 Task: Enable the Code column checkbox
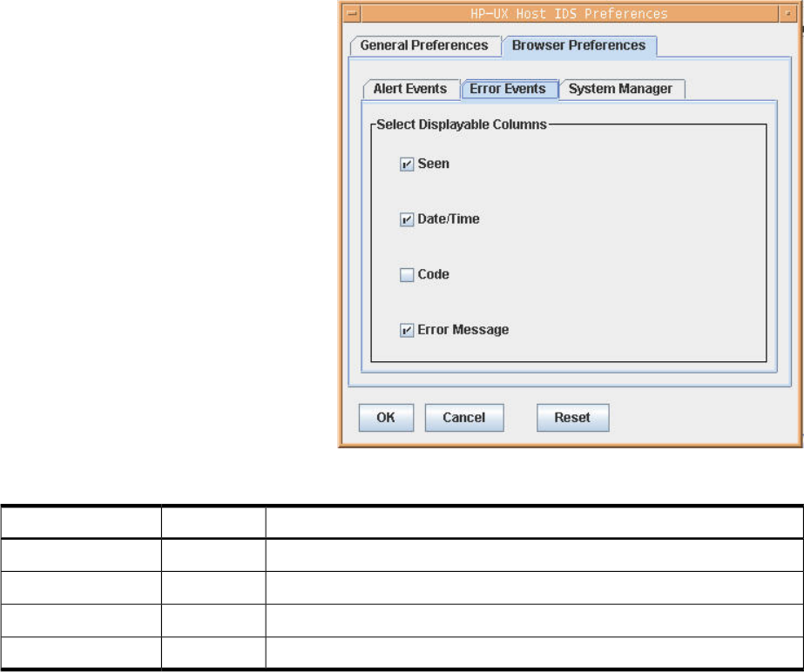(407, 275)
